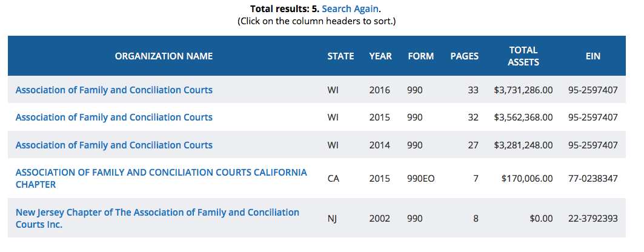Viewport: 644px width, 252px height.
Task: Click the EIN 77-0238347 cell
Action: [593, 179]
